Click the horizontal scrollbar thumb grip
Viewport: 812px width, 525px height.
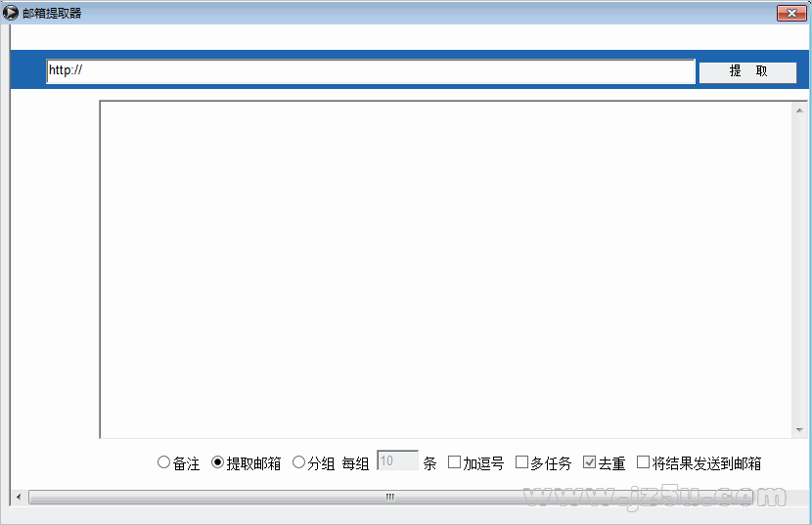[x=389, y=498]
